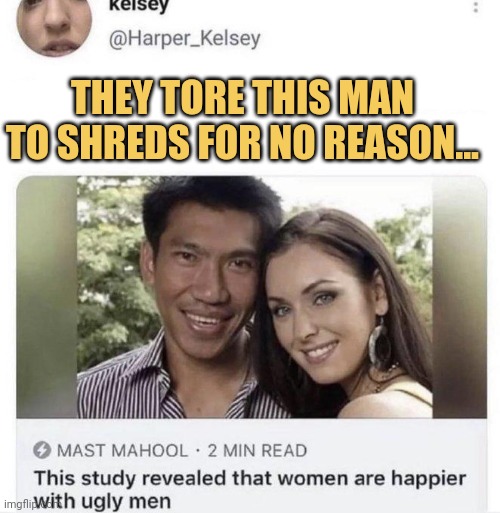Click 'with ugly men' headline line
The image size is (500, 513).
coord(102,501)
